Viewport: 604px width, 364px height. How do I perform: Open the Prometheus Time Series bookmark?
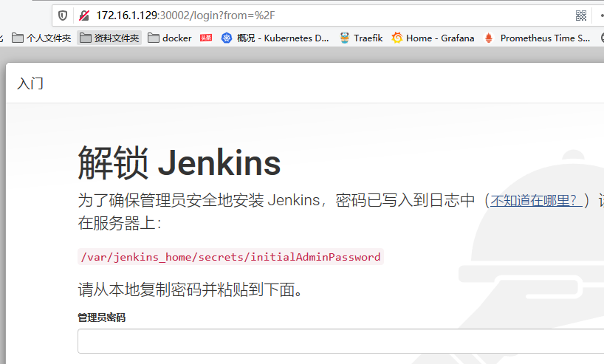pyautogui.click(x=545, y=38)
